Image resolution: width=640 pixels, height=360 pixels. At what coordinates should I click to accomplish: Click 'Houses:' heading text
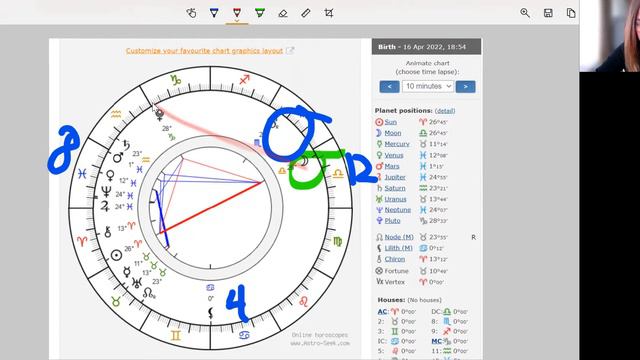pyautogui.click(x=391, y=300)
